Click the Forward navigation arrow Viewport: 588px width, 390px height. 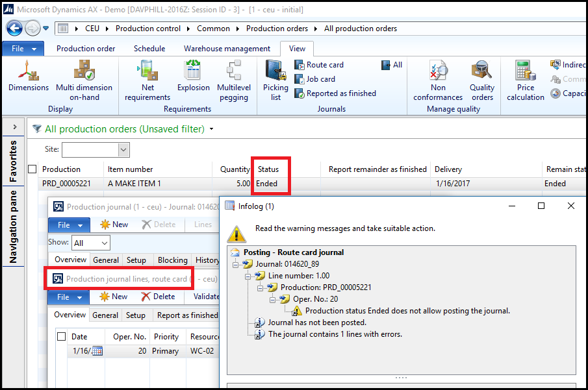pyautogui.click(x=32, y=29)
